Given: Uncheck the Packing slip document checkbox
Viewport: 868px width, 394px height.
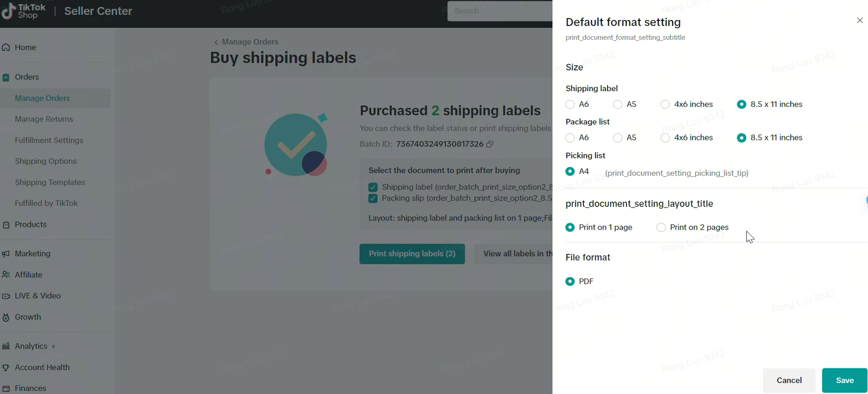Looking at the screenshot, I should 373,198.
